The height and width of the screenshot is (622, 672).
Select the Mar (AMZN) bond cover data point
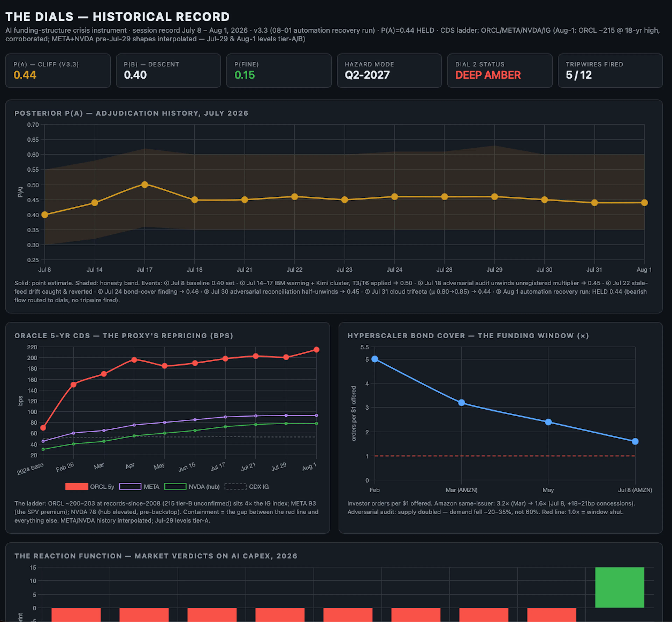[x=462, y=402]
